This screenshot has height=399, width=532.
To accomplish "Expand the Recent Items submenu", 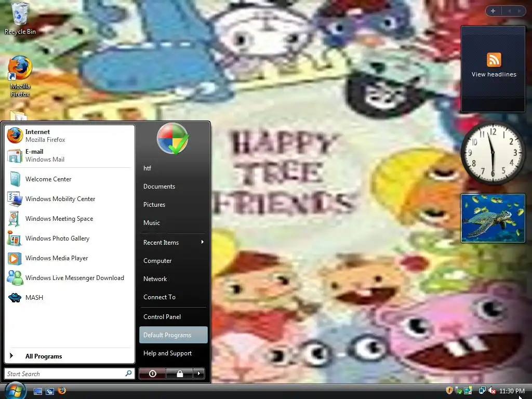I will click(x=174, y=242).
